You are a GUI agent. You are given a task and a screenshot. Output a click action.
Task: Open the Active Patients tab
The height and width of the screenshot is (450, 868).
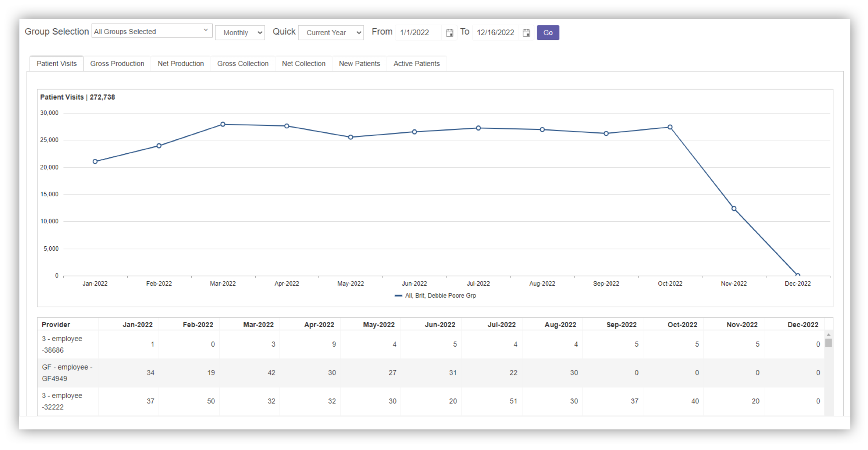[416, 64]
